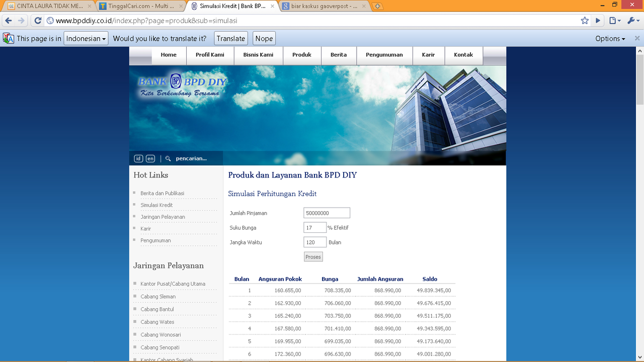
Task: Switch to biar kaskus gaoverpost tab
Action: click(324, 6)
